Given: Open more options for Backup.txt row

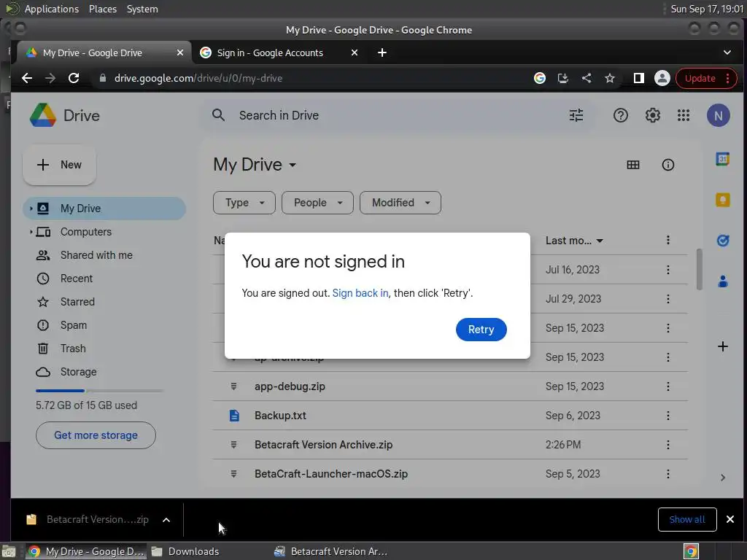Looking at the screenshot, I should pos(668,416).
